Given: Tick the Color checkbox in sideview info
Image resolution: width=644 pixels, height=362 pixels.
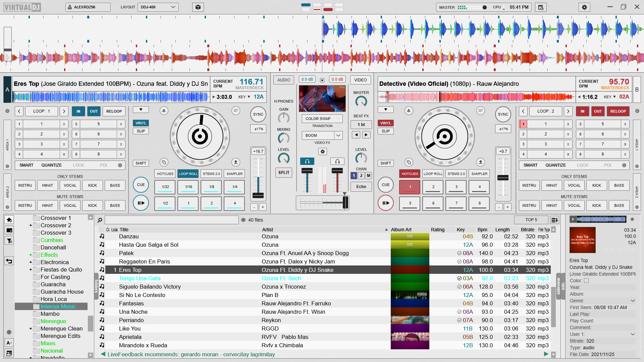Looking at the screenshot, I should click(586, 281).
